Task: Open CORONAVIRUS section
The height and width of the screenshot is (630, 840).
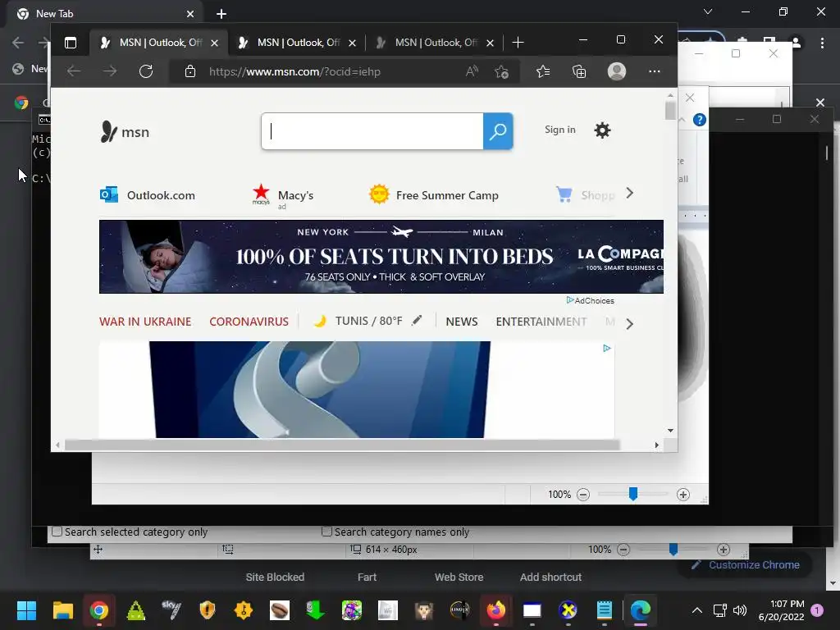Action: coord(249,322)
